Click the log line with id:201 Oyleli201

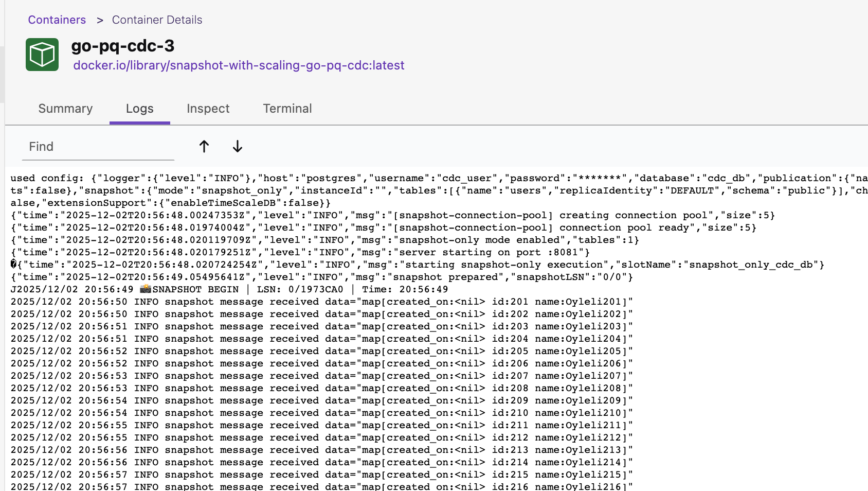pyautogui.click(x=319, y=302)
